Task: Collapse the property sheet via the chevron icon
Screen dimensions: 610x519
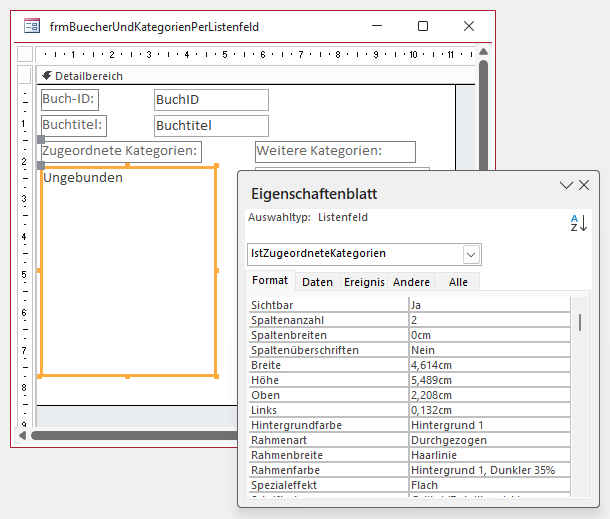Action: pyautogui.click(x=566, y=185)
